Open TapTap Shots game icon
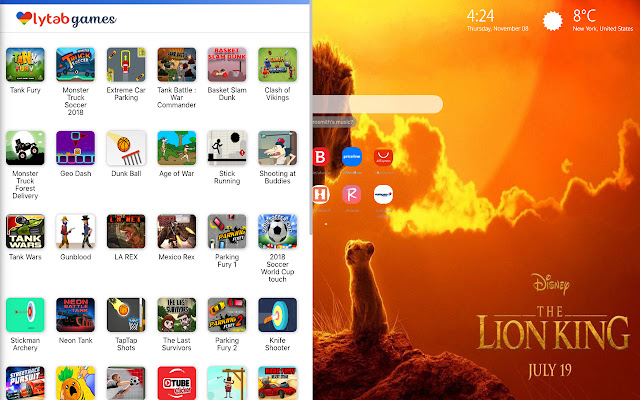This screenshot has width=640, height=400. point(126,315)
